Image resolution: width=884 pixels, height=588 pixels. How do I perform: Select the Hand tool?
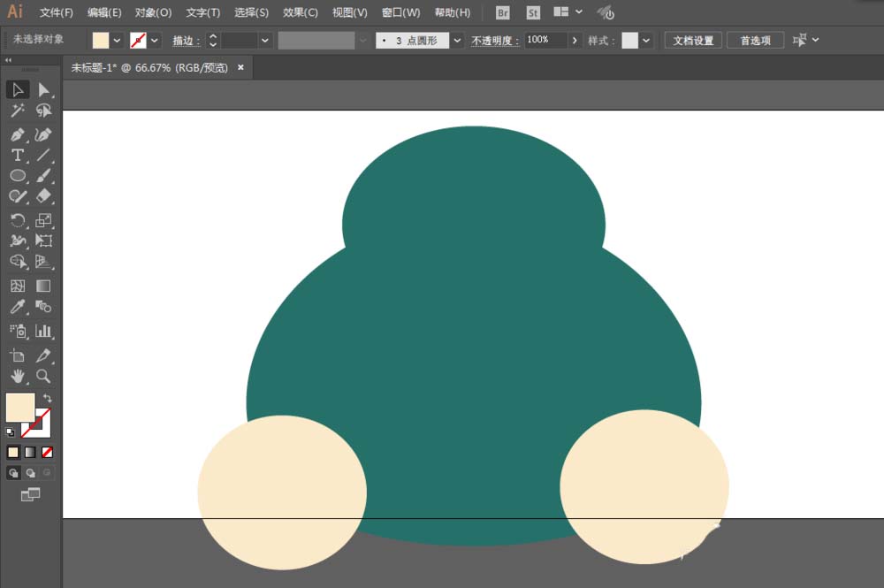tap(18, 376)
